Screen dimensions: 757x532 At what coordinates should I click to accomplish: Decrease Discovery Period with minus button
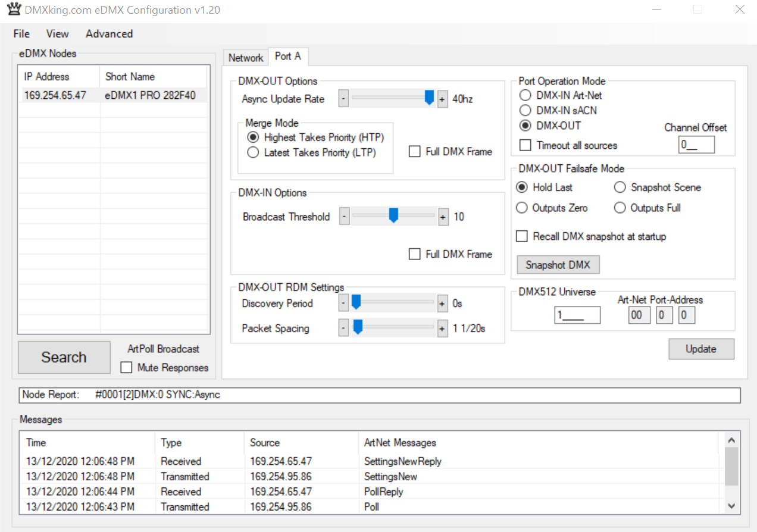(343, 303)
